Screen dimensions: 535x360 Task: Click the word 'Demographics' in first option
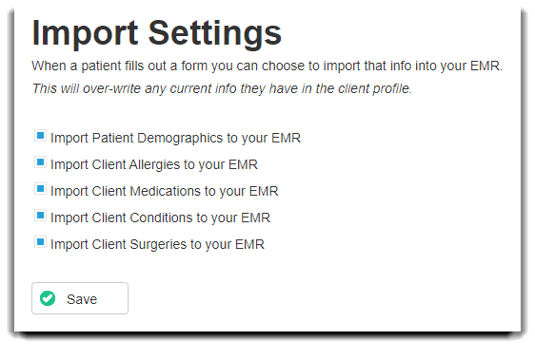point(180,138)
